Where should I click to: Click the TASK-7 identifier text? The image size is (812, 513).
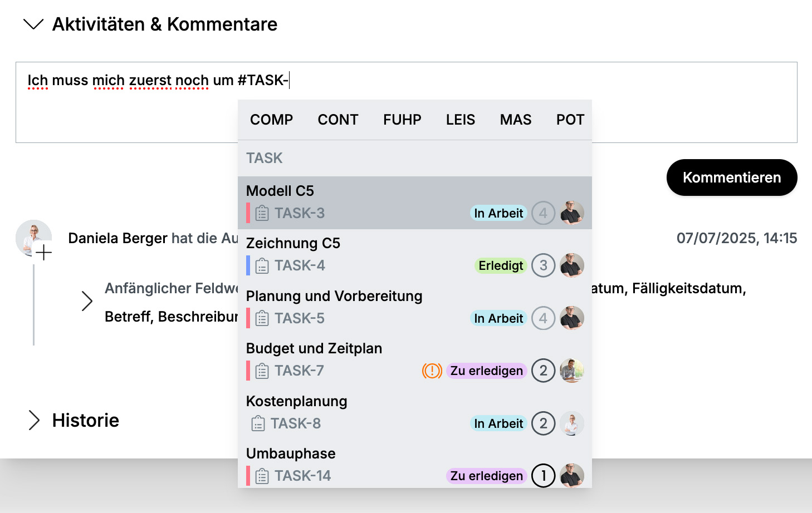pos(299,371)
